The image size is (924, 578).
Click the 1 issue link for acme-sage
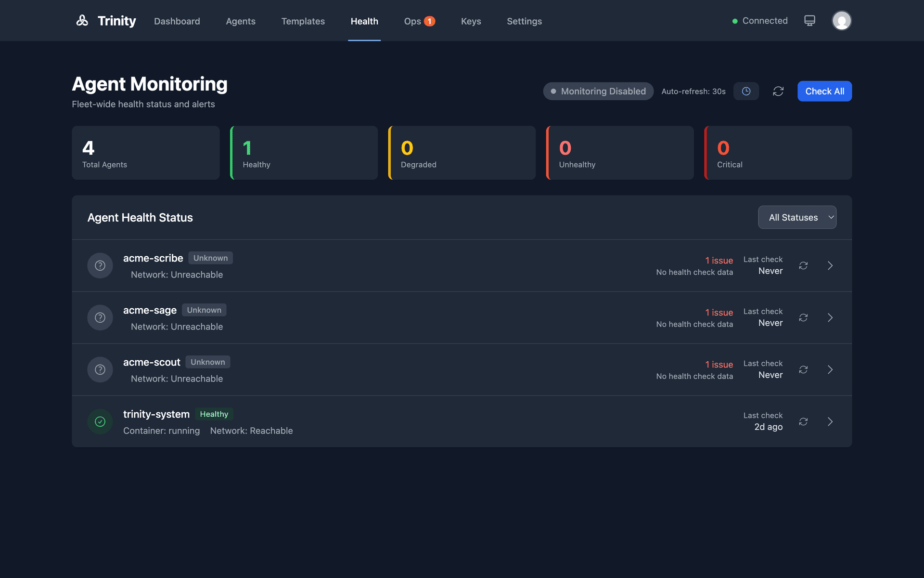719,312
